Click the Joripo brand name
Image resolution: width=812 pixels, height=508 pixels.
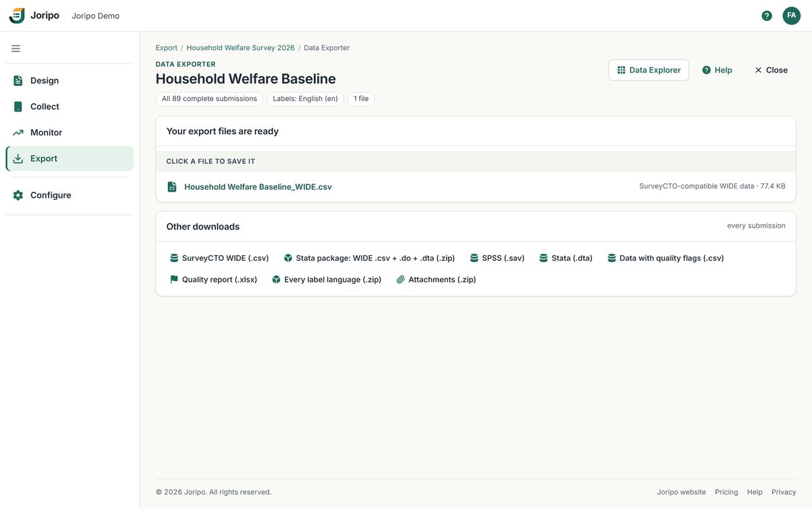(45, 16)
